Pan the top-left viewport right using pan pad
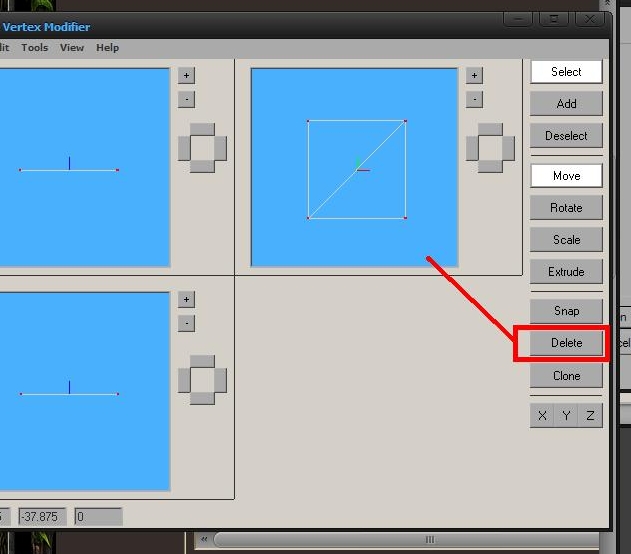 tap(221, 148)
